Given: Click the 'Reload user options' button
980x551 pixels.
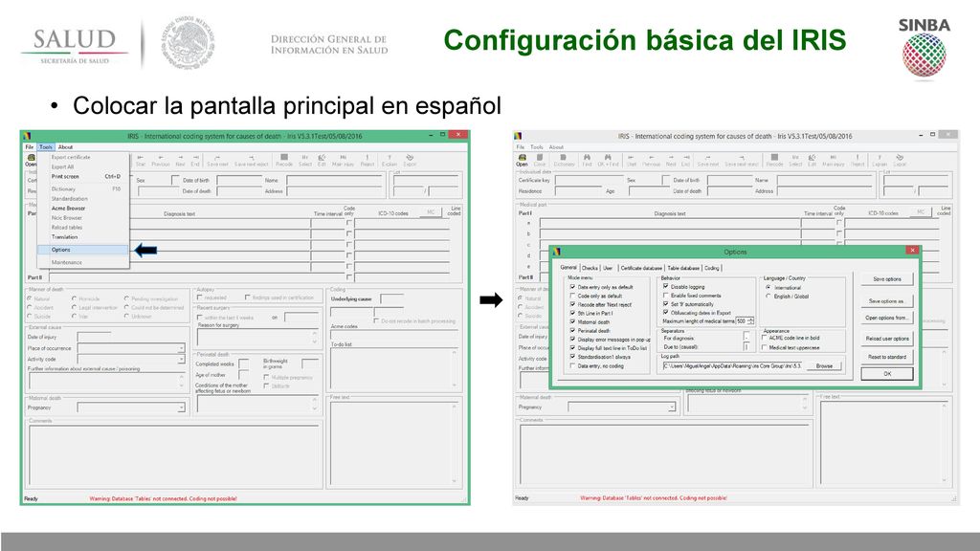Looking at the screenshot, I should pyautogui.click(x=887, y=339).
